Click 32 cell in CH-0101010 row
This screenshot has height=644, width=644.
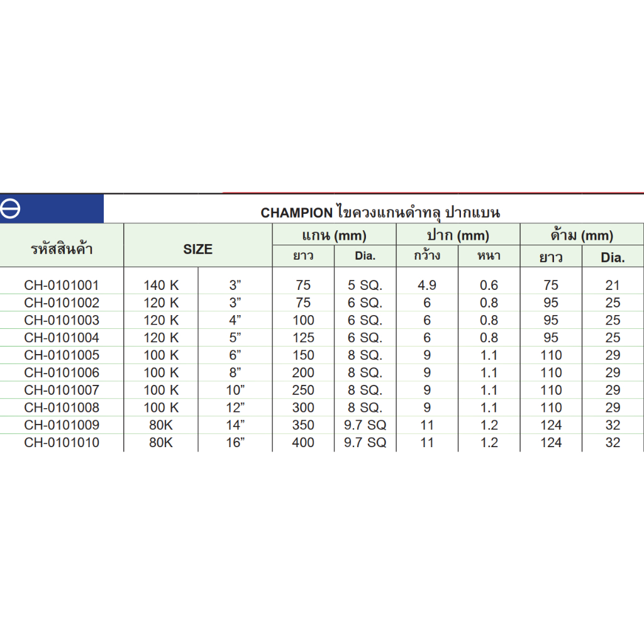[613, 442]
